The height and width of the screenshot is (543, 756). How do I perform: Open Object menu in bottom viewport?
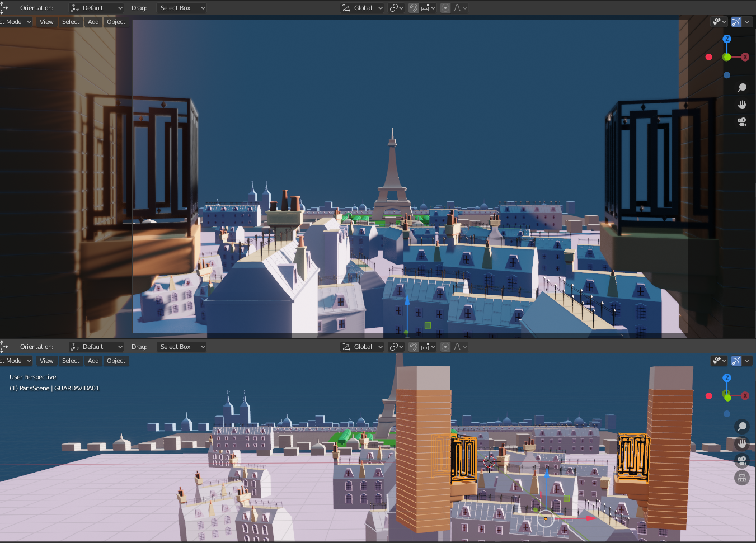[x=116, y=361]
